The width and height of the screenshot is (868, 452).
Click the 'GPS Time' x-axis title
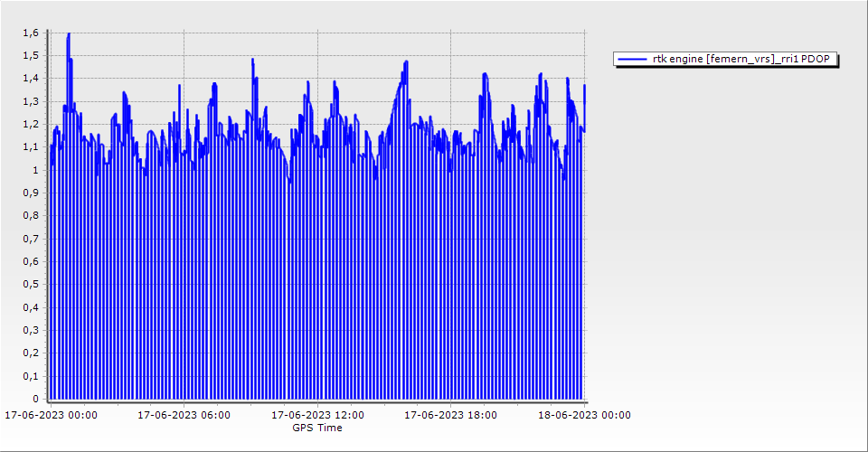click(x=316, y=428)
